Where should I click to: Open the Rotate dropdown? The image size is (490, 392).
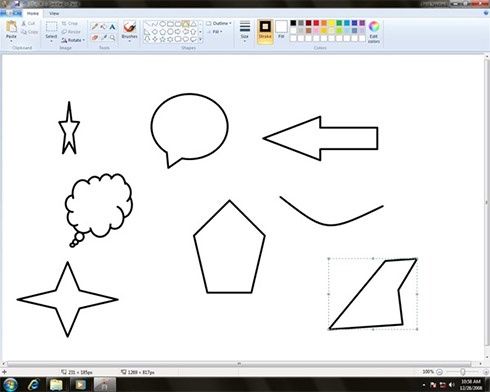[73, 40]
